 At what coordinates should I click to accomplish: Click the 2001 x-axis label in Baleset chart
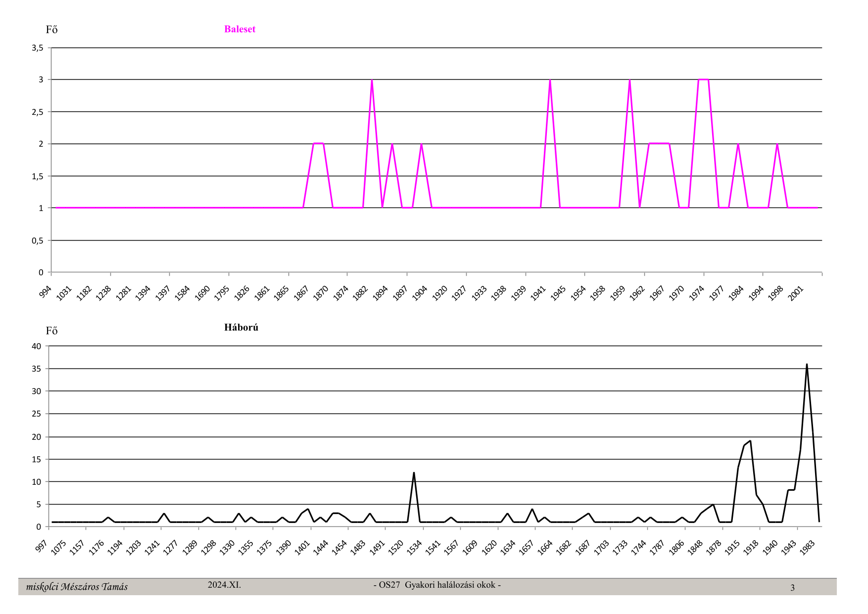click(x=795, y=294)
